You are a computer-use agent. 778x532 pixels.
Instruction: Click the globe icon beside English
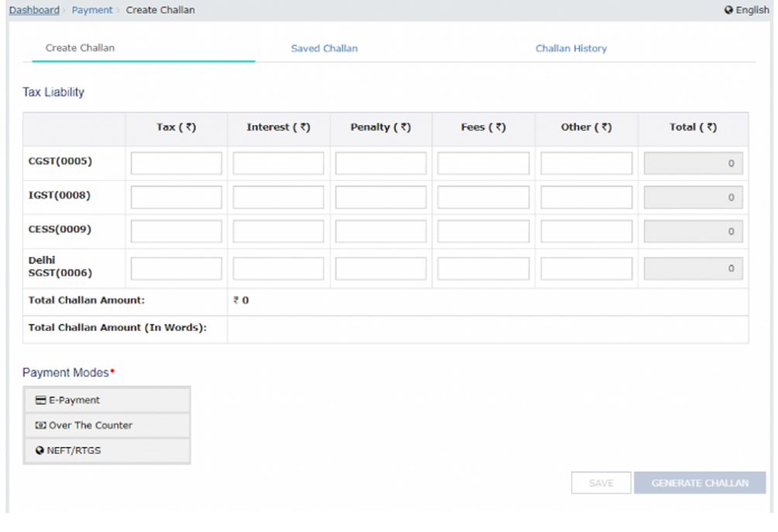(x=728, y=10)
